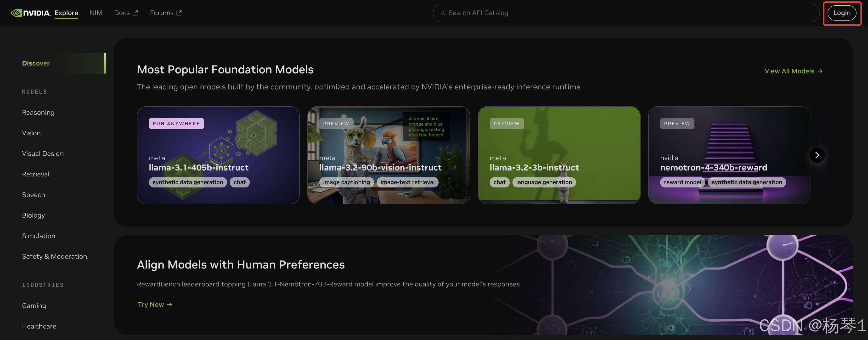Open the Retrieval category
The height and width of the screenshot is (340, 868).
pos(36,174)
